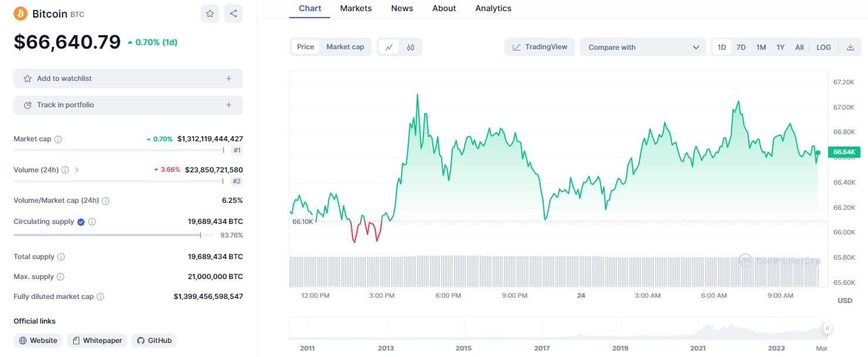Expand Volume (24h) chevron arrow
This screenshot has width=868, height=357.
pyautogui.click(x=77, y=170)
